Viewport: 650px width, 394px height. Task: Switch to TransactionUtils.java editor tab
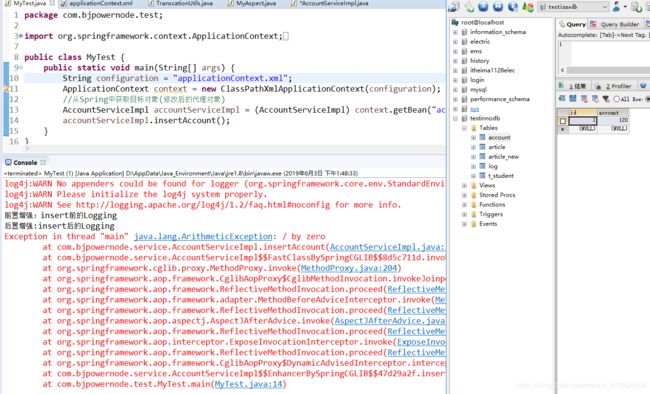[x=181, y=3]
